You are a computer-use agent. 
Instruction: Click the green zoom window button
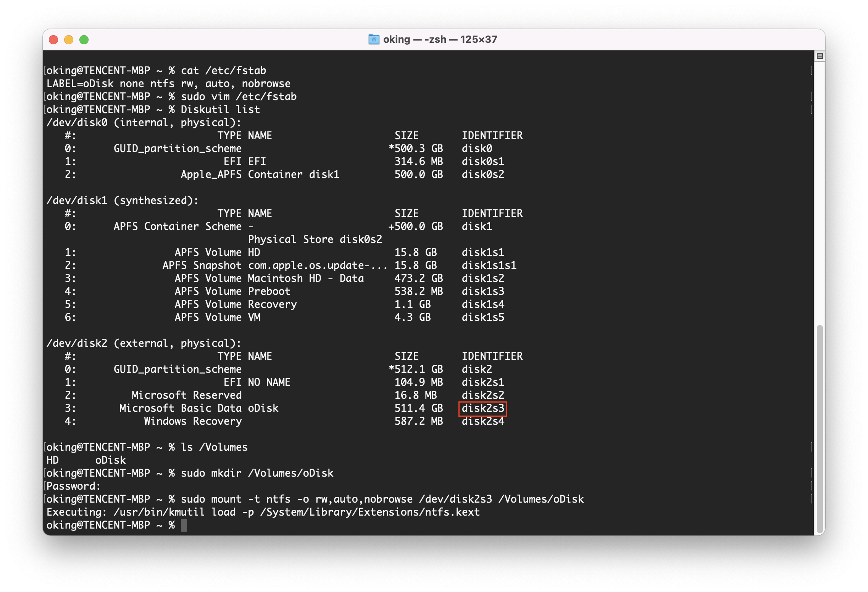pos(84,40)
